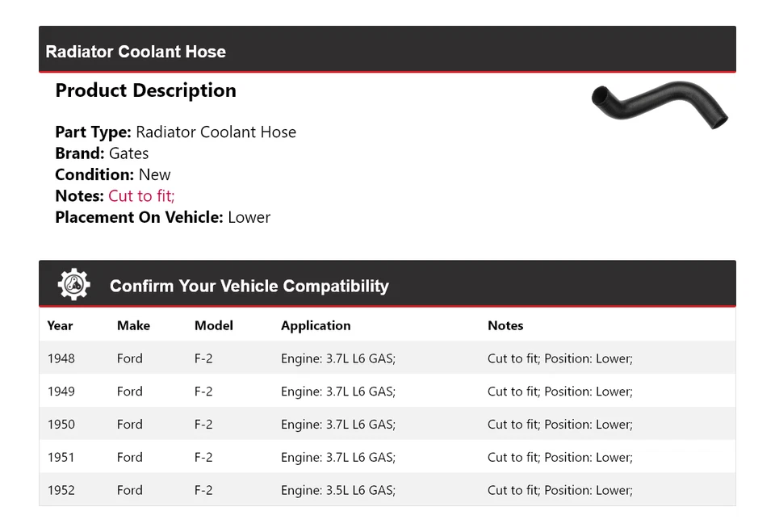Click the 3.5L L6 GAS engine entry
Viewport: 775px width, 532px height.
(x=338, y=490)
